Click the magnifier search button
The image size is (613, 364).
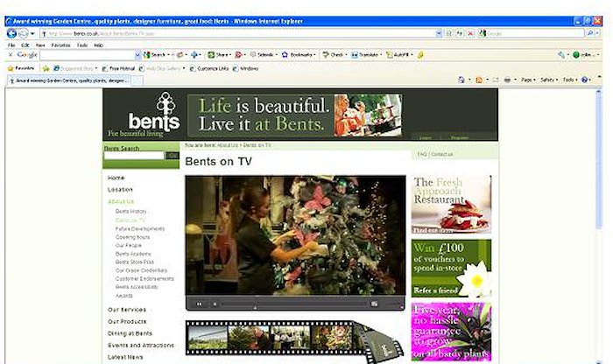coord(589,33)
